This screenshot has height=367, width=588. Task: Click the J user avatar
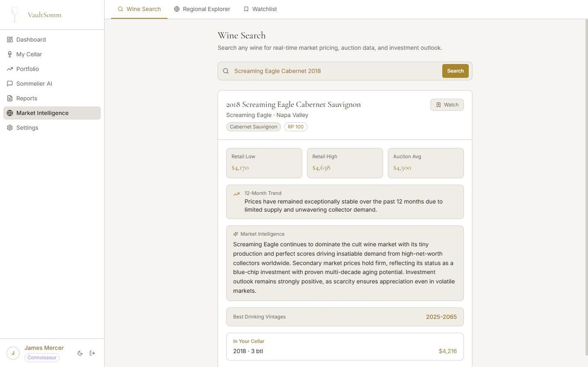(13, 353)
